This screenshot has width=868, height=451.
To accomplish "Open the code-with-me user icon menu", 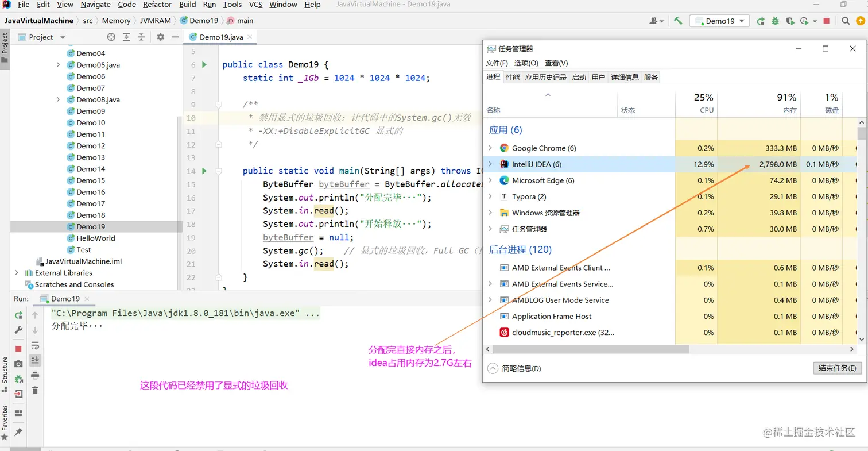I will (656, 21).
